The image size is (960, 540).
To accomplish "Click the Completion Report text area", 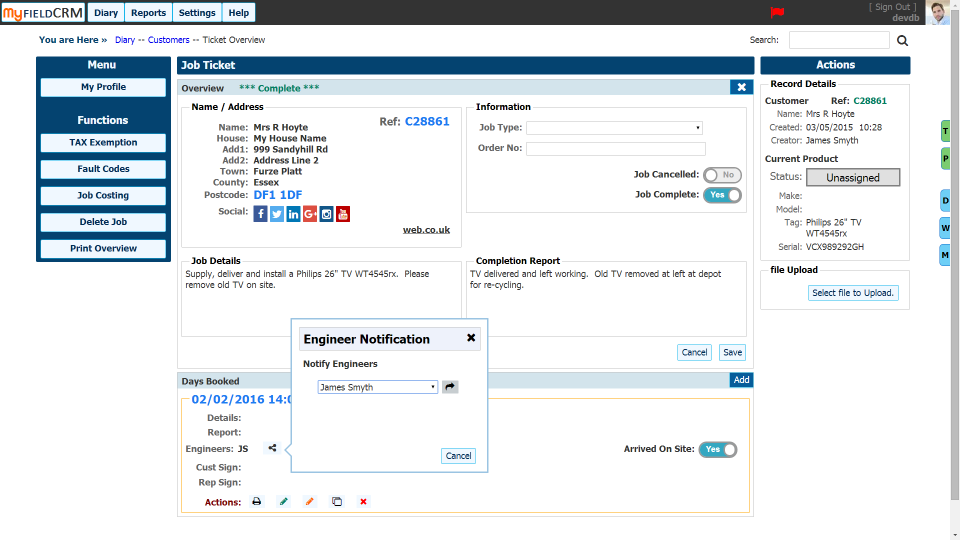I will point(606,300).
